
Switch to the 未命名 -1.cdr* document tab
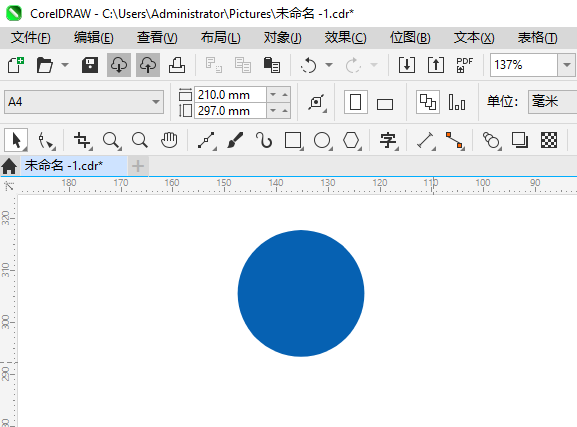[x=74, y=166]
